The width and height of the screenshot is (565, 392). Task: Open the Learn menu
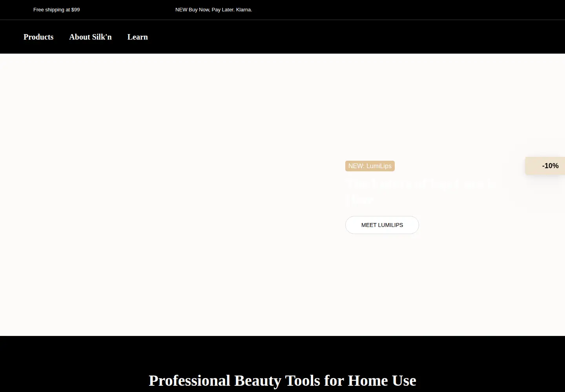pos(138,37)
